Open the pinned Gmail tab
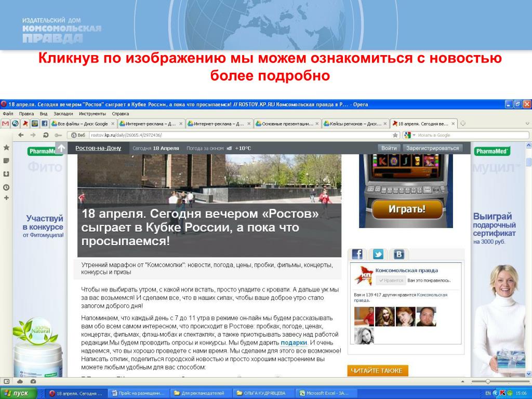Screen dimensions: 532x399 point(5,124)
